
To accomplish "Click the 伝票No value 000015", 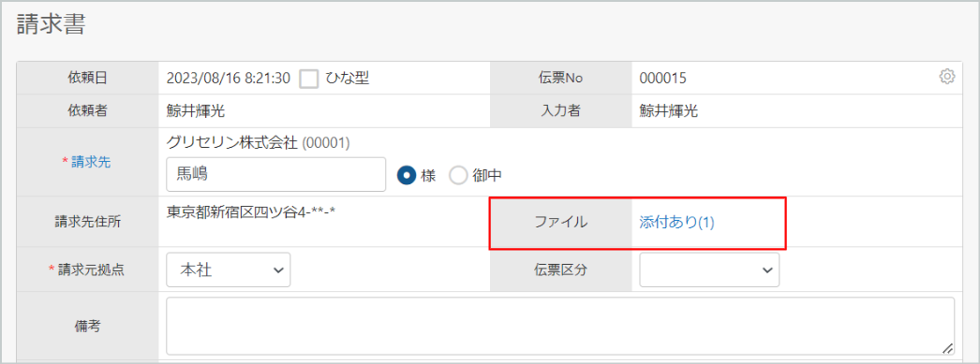I will tap(663, 78).
